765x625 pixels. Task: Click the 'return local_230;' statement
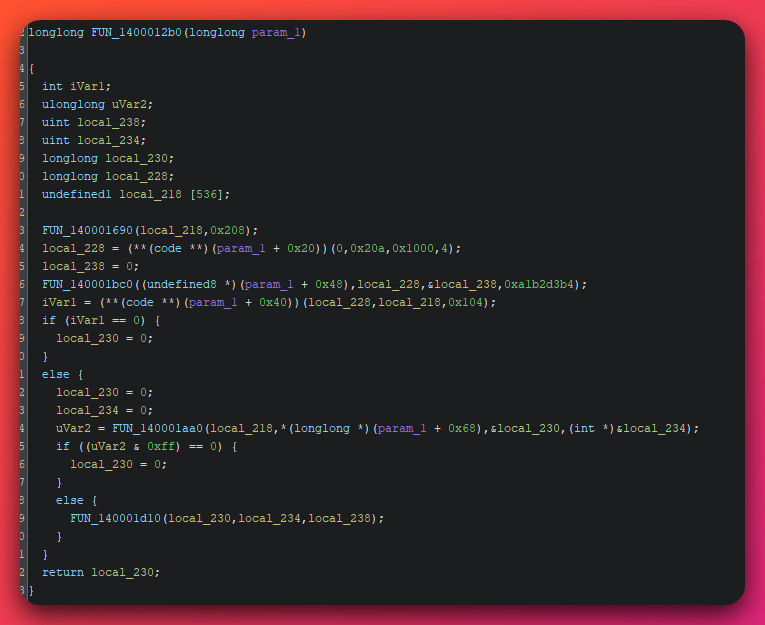pyautogui.click(x=101, y=572)
